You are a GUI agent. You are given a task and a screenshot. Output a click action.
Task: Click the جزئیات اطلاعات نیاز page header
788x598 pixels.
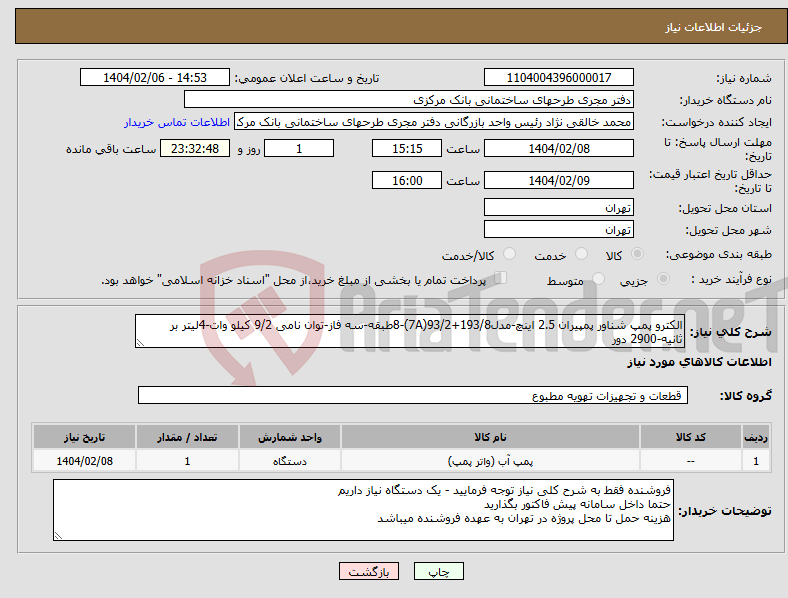(x=714, y=27)
